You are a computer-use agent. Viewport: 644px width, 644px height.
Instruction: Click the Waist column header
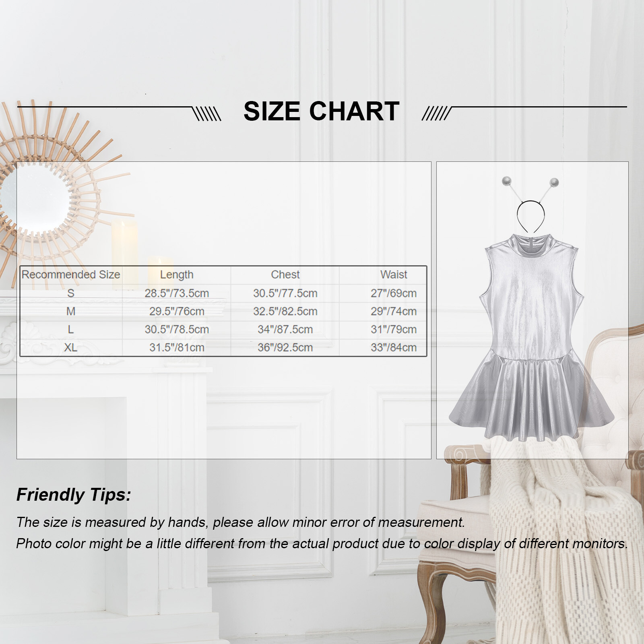(394, 275)
